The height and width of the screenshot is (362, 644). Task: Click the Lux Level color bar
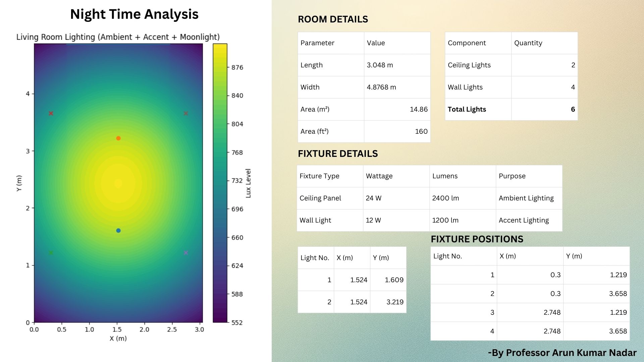pyautogui.click(x=220, y=183)
